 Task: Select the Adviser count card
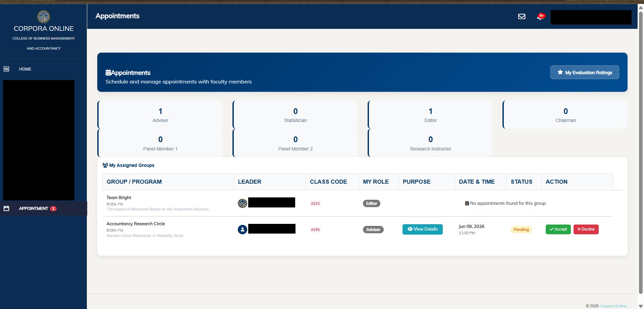click(160, 115)
